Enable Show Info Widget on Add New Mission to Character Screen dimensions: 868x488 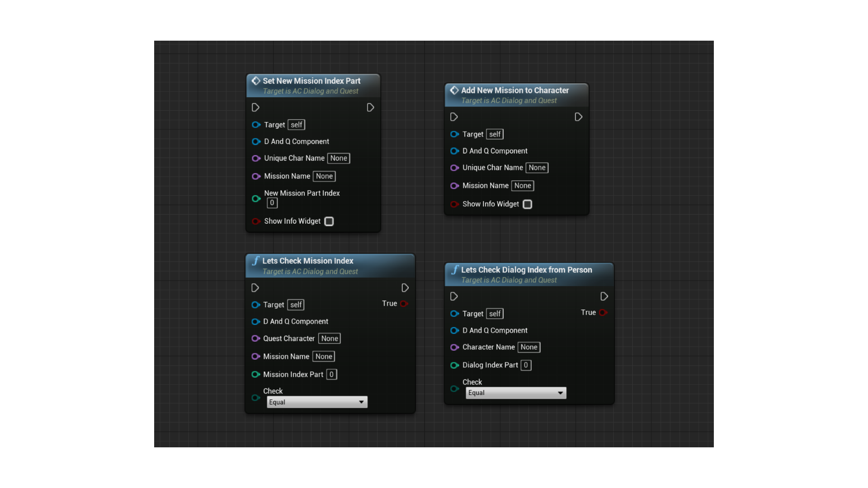point(527,204)
